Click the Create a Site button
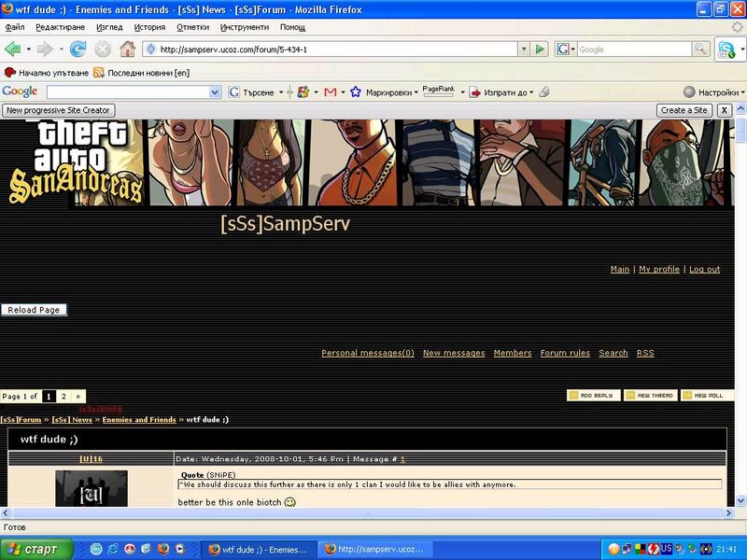 [x=684, y=110]
